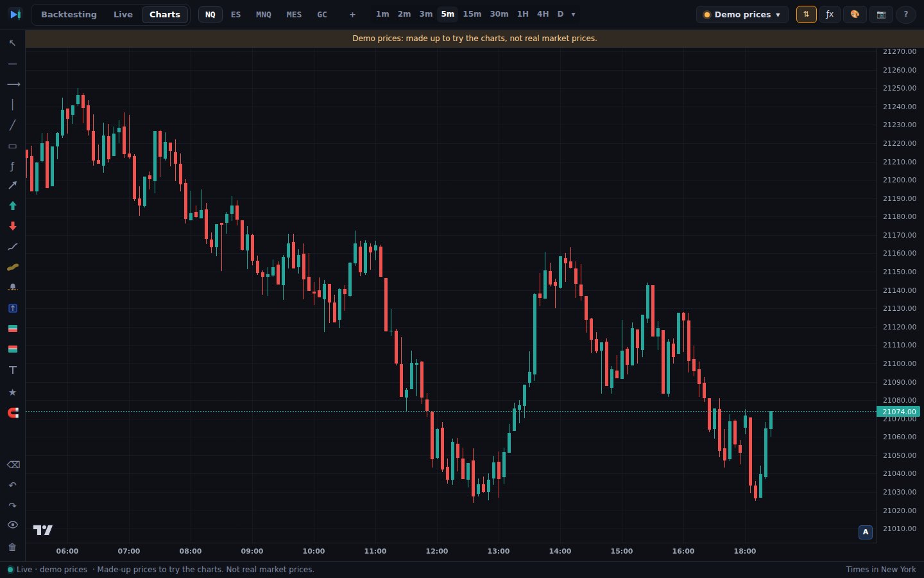
Task: Open the help question mark button
Action: pyautogui.click(x=906, y=14)
